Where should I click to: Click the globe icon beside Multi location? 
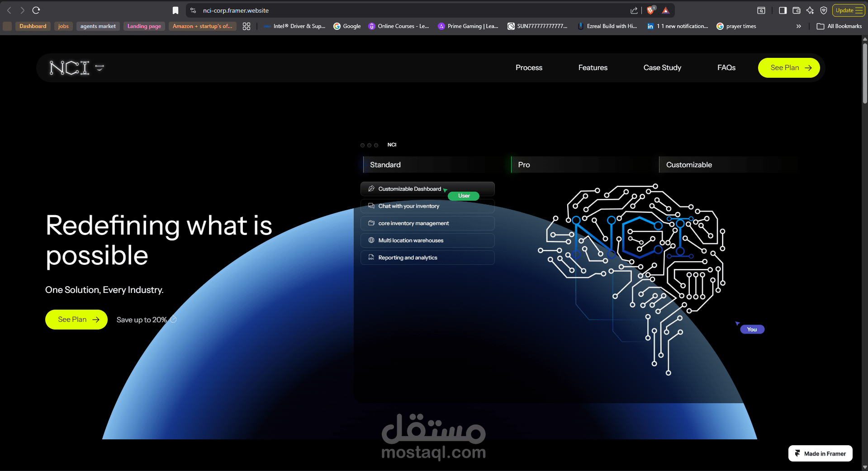371,240
